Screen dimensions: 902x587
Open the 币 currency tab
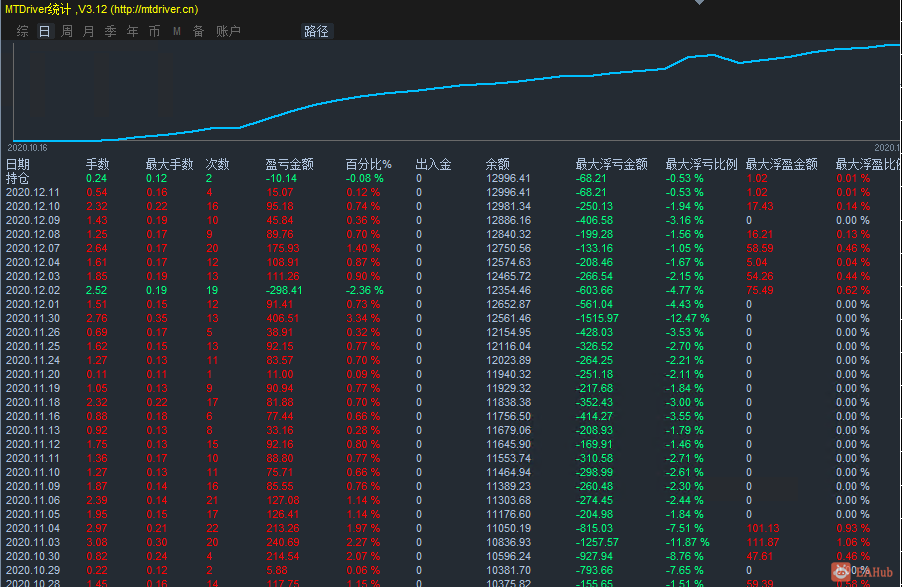(154, 31)
